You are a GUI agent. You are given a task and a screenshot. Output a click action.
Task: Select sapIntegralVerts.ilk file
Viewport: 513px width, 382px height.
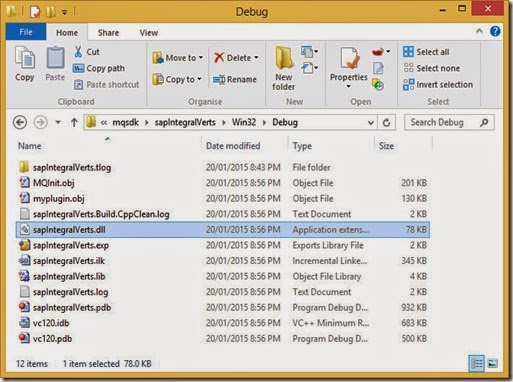[223, 261]
